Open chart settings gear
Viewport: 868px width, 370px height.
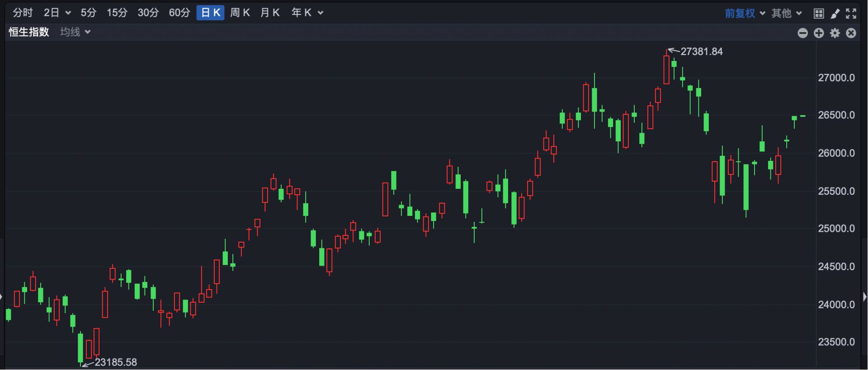pyautogui.click(x=835, y=33)
